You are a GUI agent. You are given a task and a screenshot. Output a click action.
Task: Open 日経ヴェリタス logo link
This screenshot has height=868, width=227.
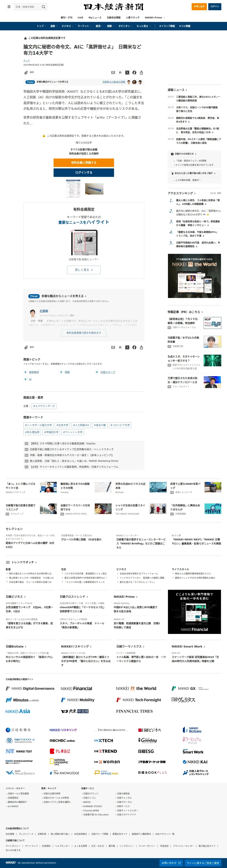183,700
